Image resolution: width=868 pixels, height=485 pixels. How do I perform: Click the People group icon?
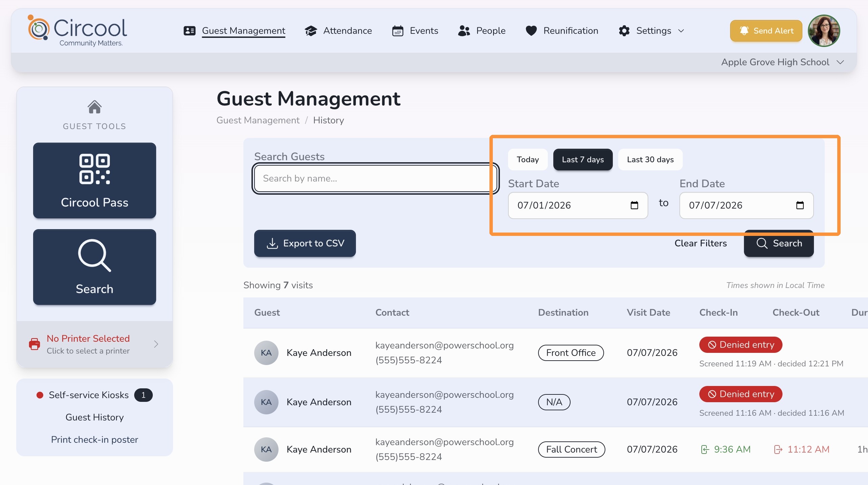coord(464,31)
